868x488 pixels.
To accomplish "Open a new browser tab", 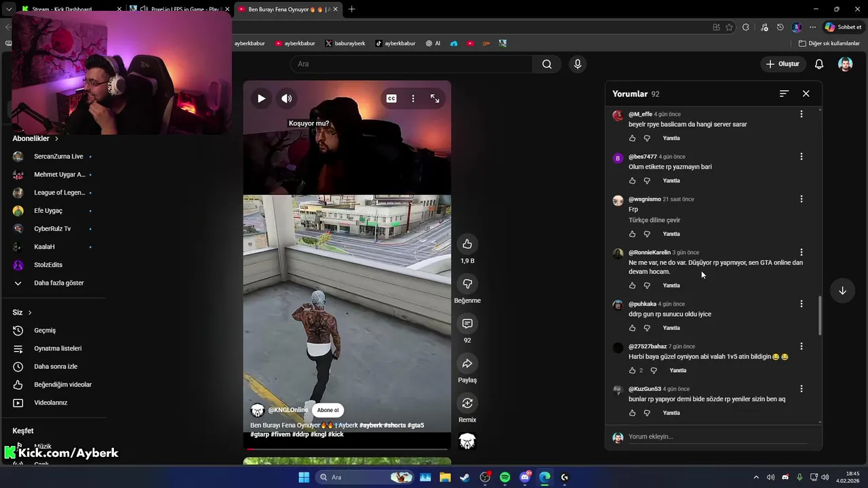I will click(x=351, y=9).
